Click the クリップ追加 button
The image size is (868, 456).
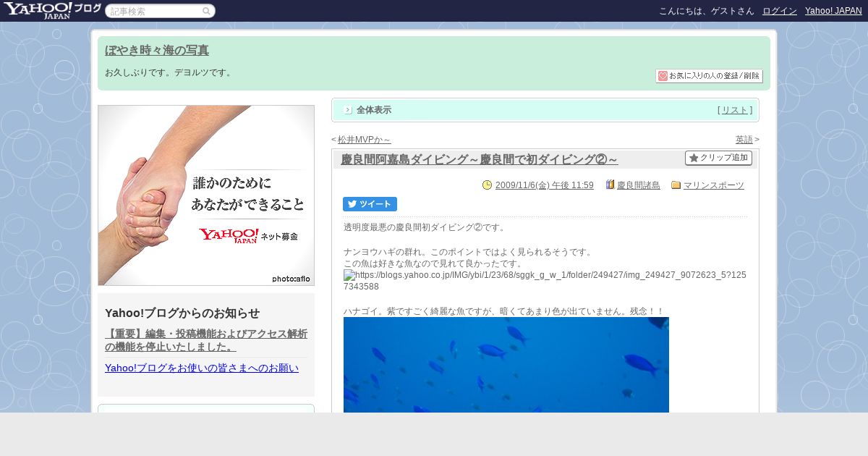point(718,158)
